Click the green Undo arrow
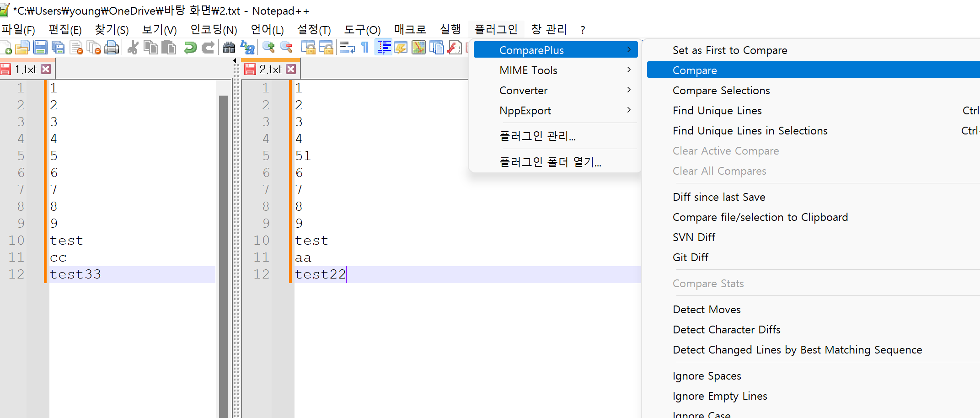The width and height of the screenshot is (980, 418). click(x=190, y=48)
